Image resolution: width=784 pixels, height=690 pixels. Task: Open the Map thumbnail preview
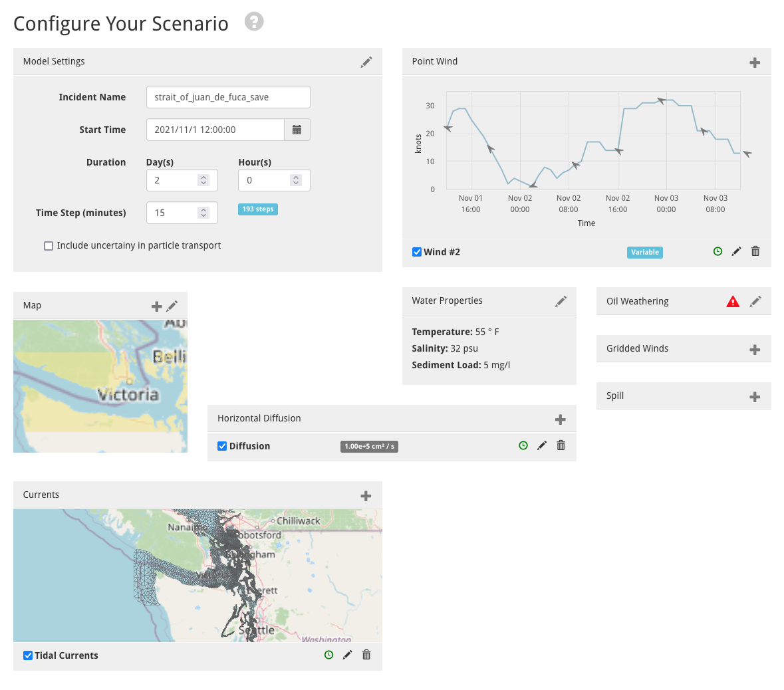pos(100,386)
